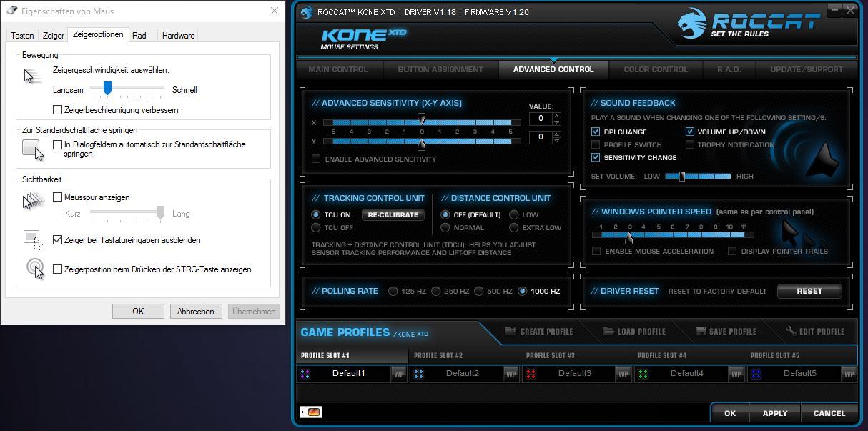Set polling rate to 250 HZ
Viewport: 868px width, 431px height.
click(435, 291)
